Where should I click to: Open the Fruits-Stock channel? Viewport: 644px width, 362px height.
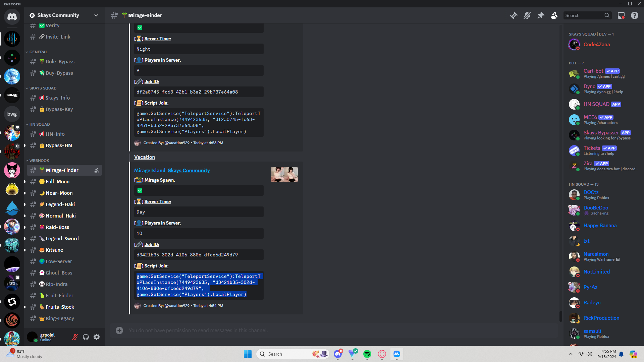64,307
